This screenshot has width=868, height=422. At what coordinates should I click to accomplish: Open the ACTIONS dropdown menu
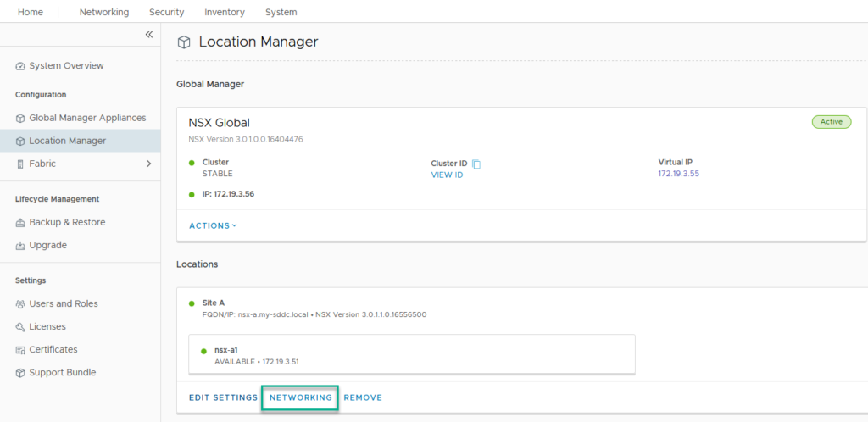pos(213,225)
